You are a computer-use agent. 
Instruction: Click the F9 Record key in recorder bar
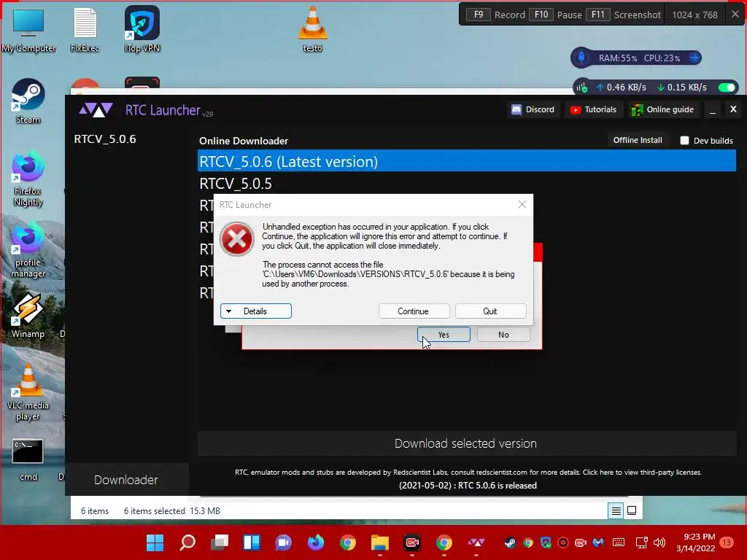coord(479,15)
